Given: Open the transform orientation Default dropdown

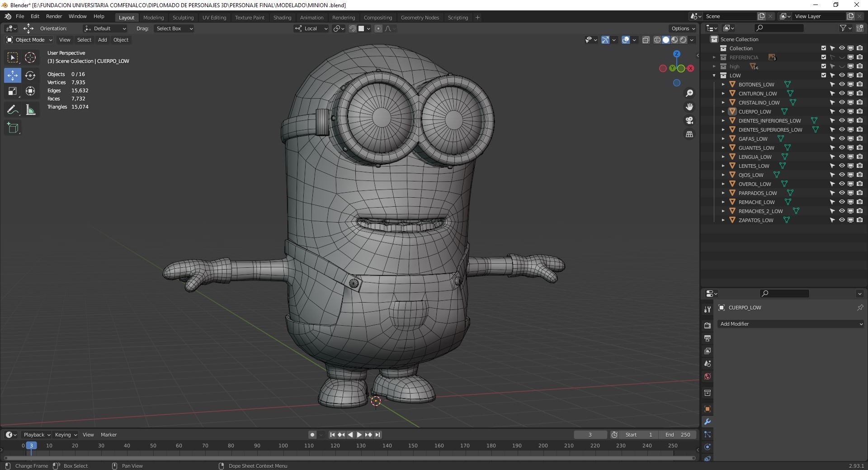Looking at the screenshot, I should pyautogui.click(x=106, y=28).
